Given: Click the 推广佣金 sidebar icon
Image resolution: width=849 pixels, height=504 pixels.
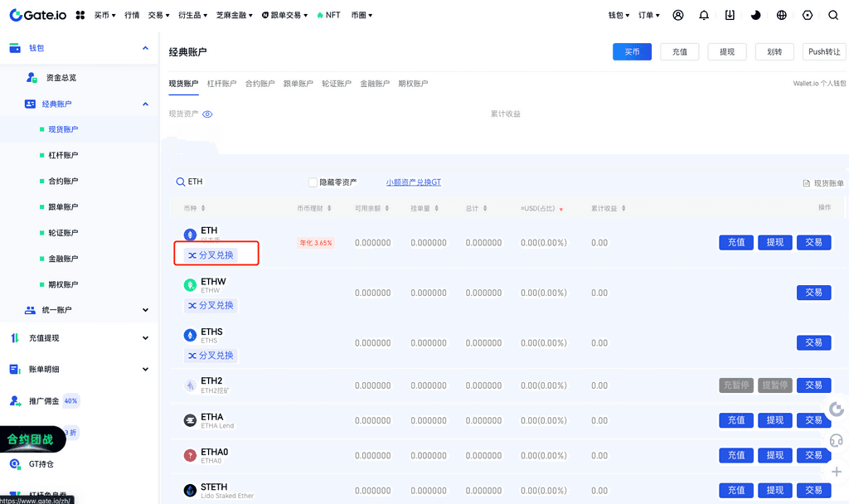Looking at the screenshot, I should coord(15,401).
